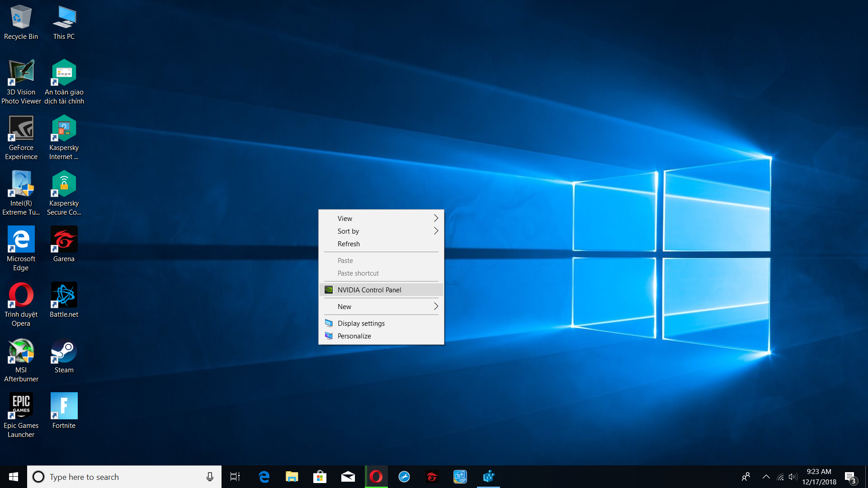Viewport: 868px width, 488px height.
Task: Open Opera browser from the taskbar
Action: pos(376,477)
